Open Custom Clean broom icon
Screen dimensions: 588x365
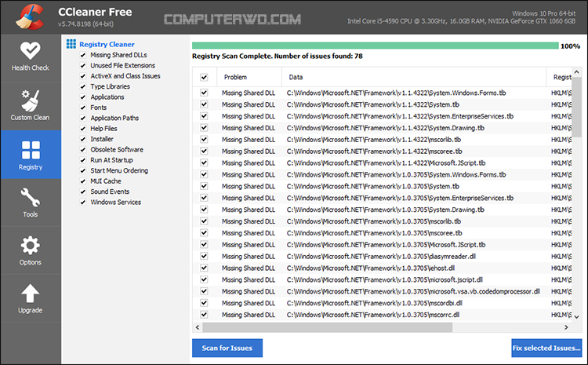[31, 100]
